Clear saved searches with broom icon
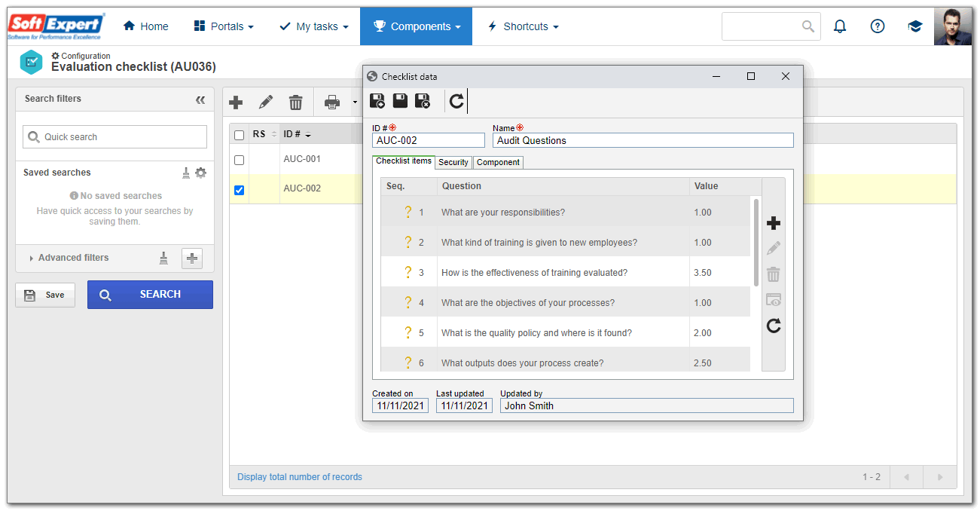 point(186,173)
